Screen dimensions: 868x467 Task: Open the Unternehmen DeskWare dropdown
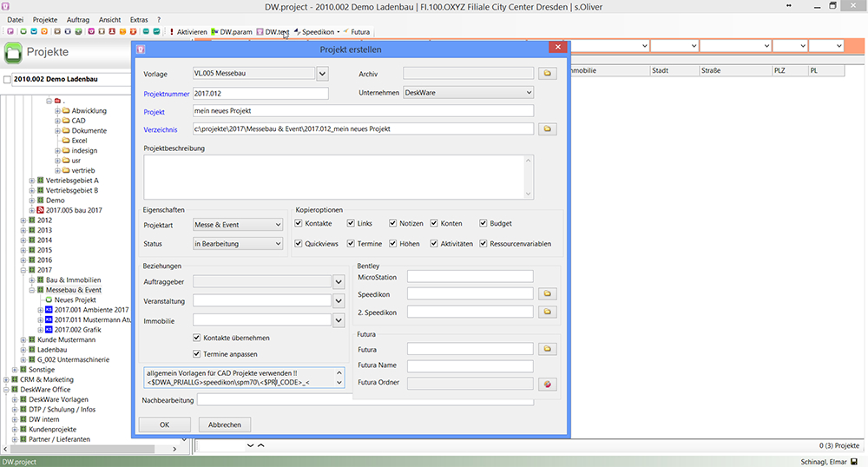coord(468,92)
